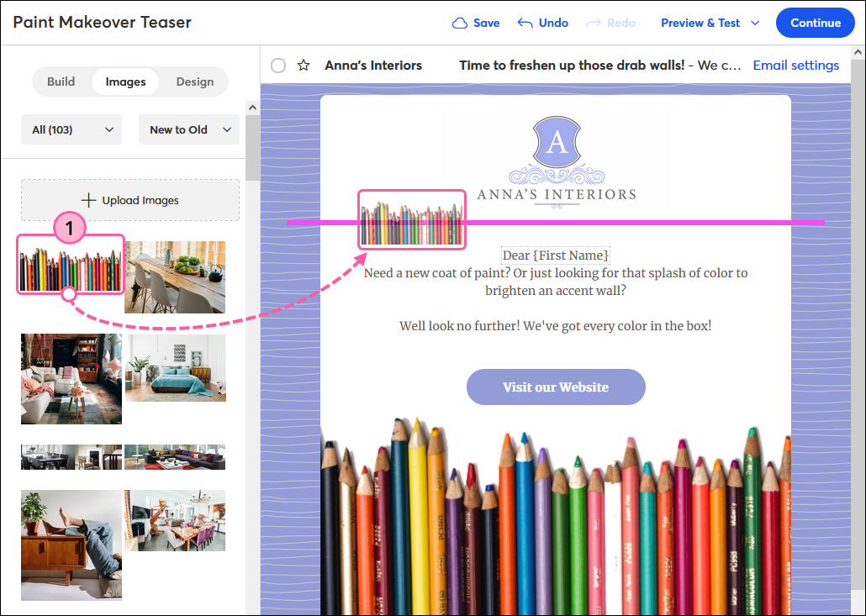
Task: Select the purple sectional sofa thumbnail
Action: (175, 457)
